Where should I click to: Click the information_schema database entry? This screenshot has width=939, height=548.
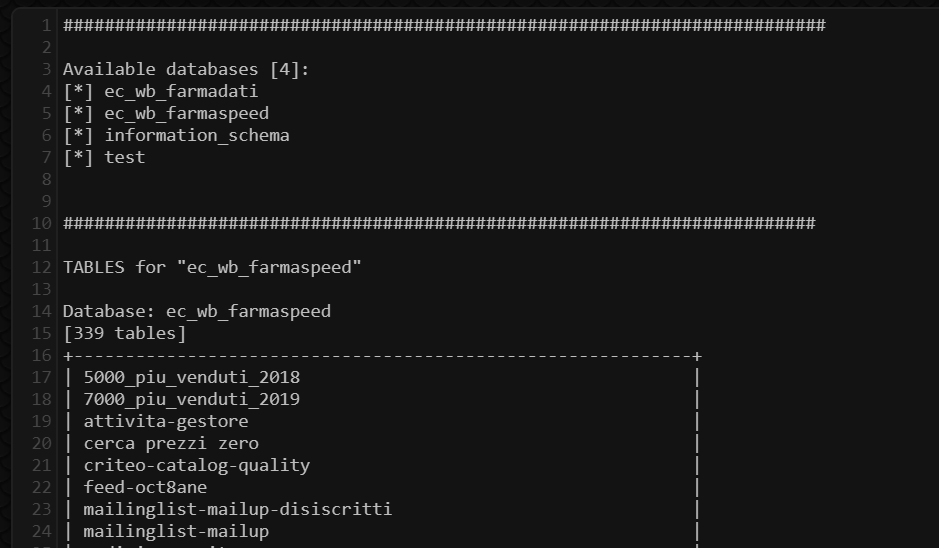[196, 135]
